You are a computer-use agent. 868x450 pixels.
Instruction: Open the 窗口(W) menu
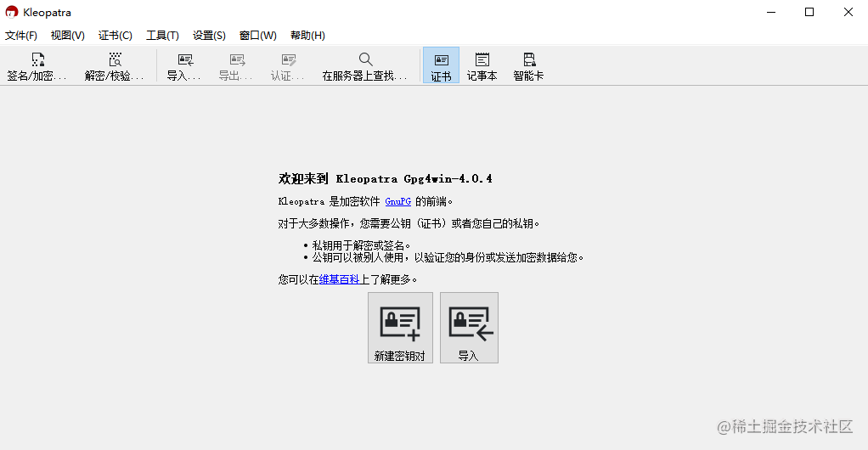257,36
